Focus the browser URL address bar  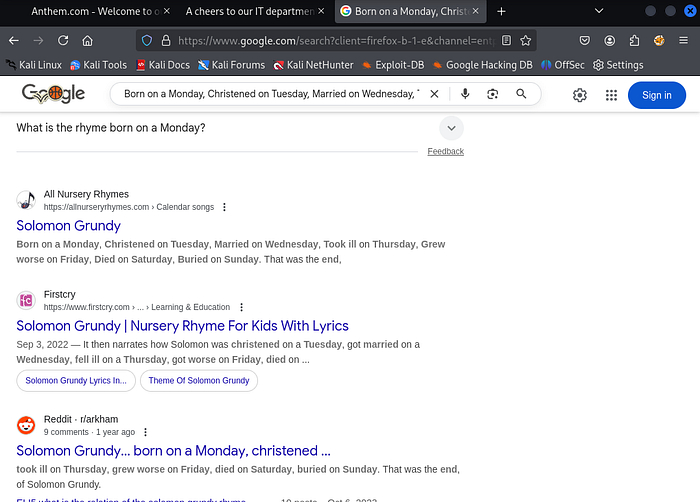[x=336, y=41]
